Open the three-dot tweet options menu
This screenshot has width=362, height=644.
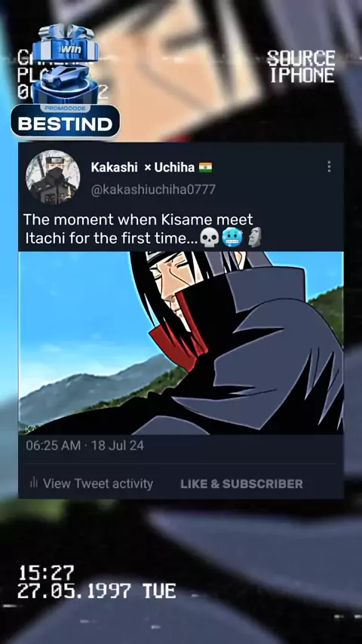[329, 167]
